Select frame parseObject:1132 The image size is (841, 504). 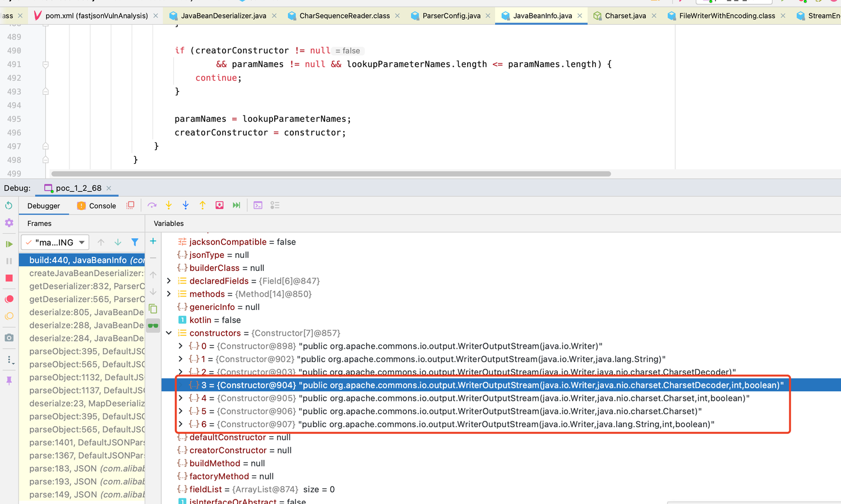(82, 377)
